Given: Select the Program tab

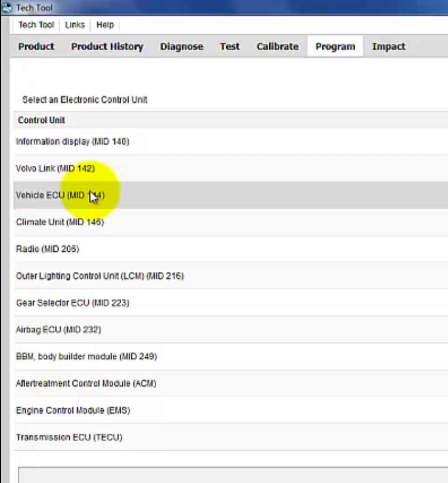Looking at the screenshot, I should click(335, 46).
